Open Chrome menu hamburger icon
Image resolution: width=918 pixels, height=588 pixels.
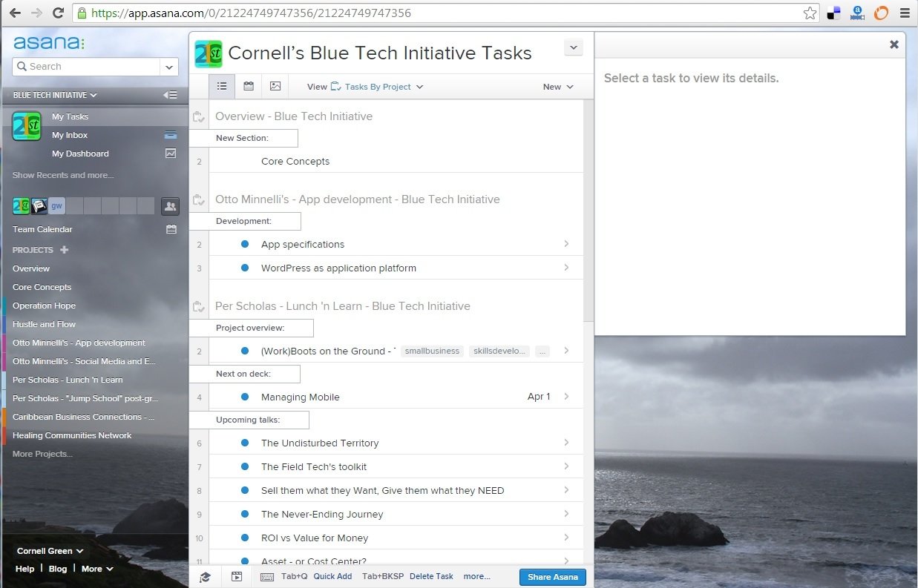(x=905, y=13)
